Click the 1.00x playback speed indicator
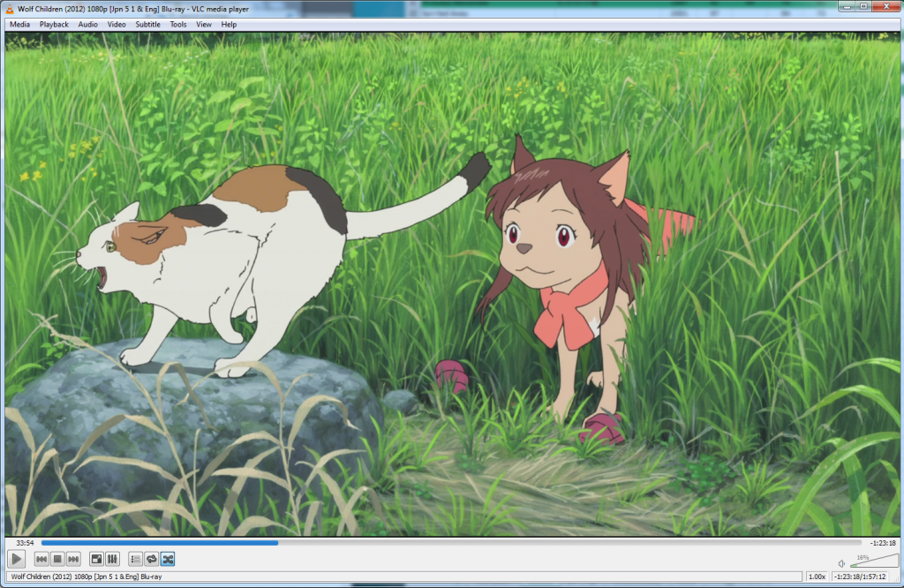Image resolution: width=904 pixels, height=588 pixels. click(817, 577)
